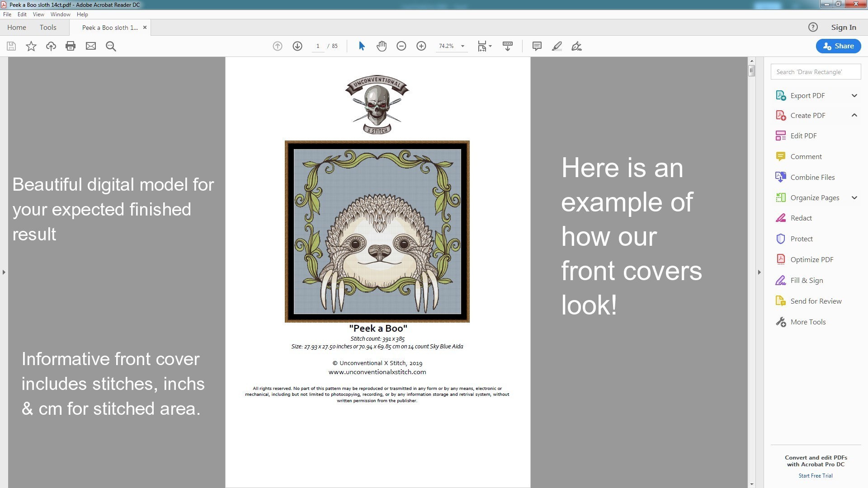Click the Search 'Draw Rectangle' tools field
This screenshot has width=868, height=488.
816,72
